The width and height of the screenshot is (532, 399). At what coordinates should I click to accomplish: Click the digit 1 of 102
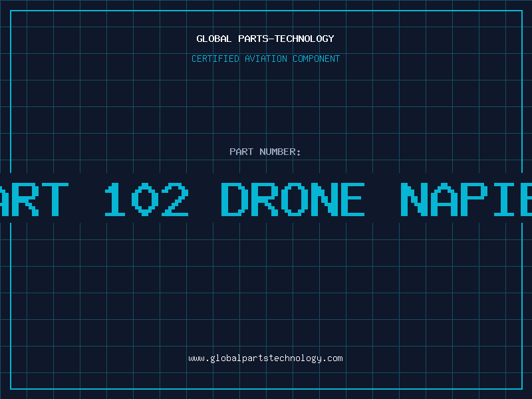pos(115,199)
